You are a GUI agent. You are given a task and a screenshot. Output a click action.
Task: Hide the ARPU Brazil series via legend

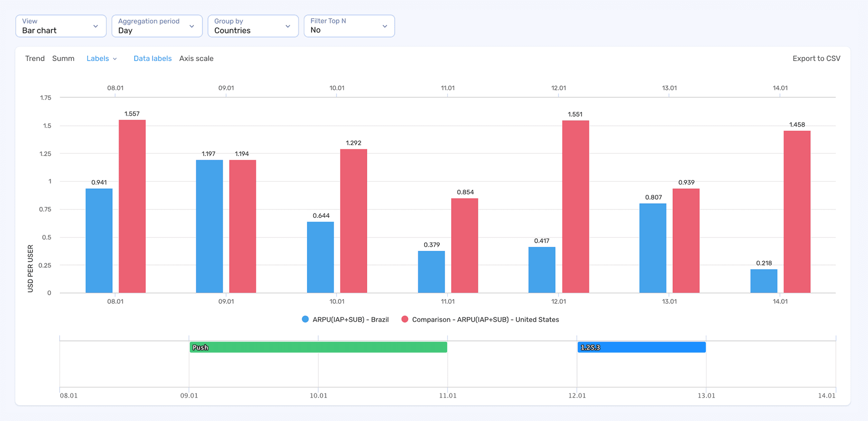pos(351,319)
